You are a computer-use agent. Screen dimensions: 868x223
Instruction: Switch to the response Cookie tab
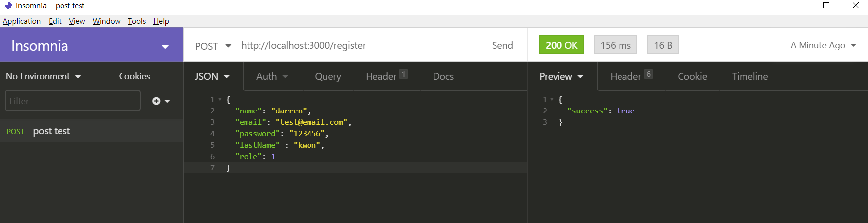click(x=692, y=76)
